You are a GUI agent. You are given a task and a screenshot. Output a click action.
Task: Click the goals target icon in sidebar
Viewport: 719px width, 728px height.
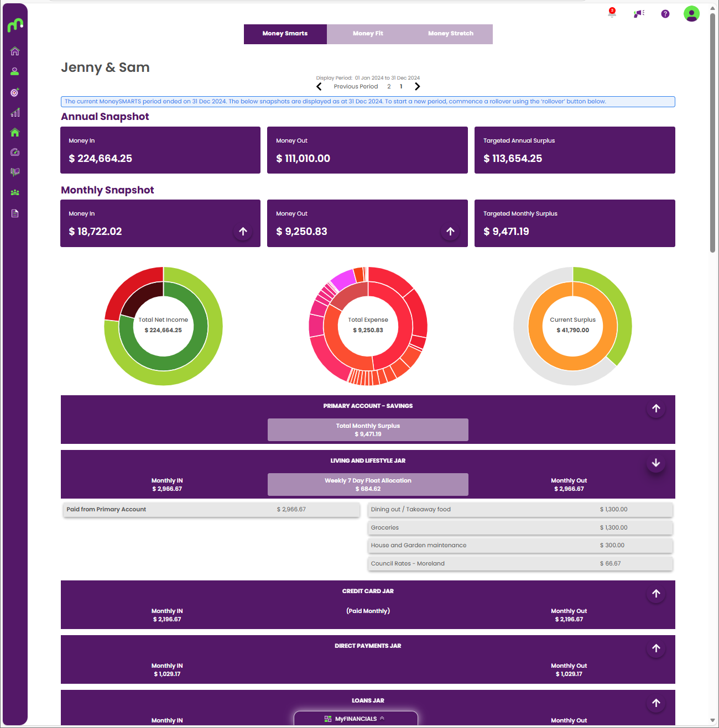(x=15, y=92)
